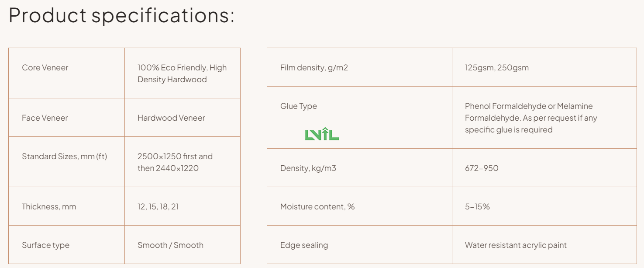
Task: Select the 12, 15, 18, 21 thickness values
Action: [158, 207]
